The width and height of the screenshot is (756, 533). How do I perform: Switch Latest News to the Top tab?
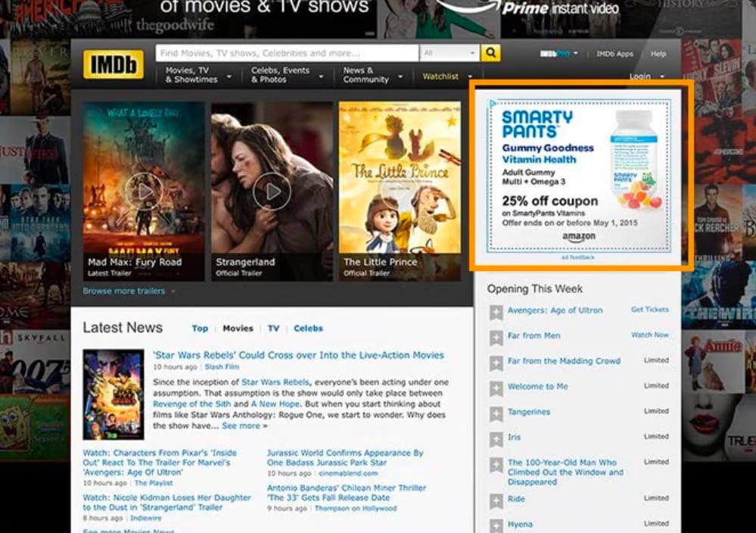click(x=200, y=329)
